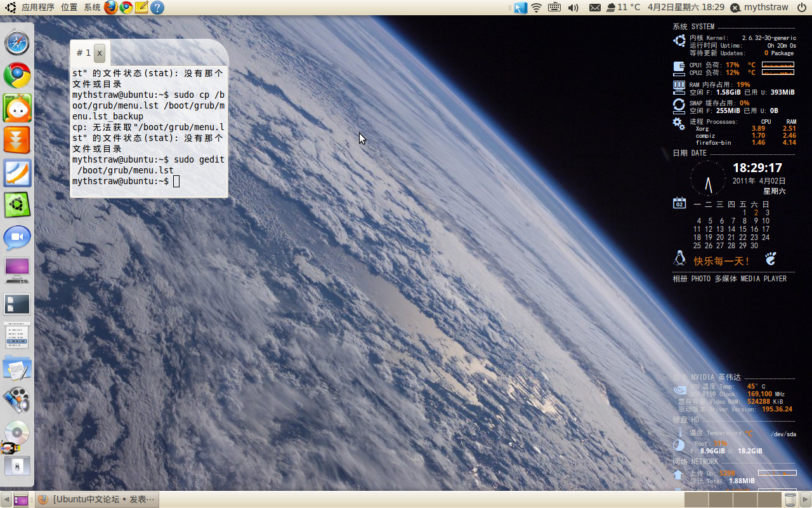Open the film reel media dock icon
The height and width of the screenshot is (508, 812).
pos(16,400)
